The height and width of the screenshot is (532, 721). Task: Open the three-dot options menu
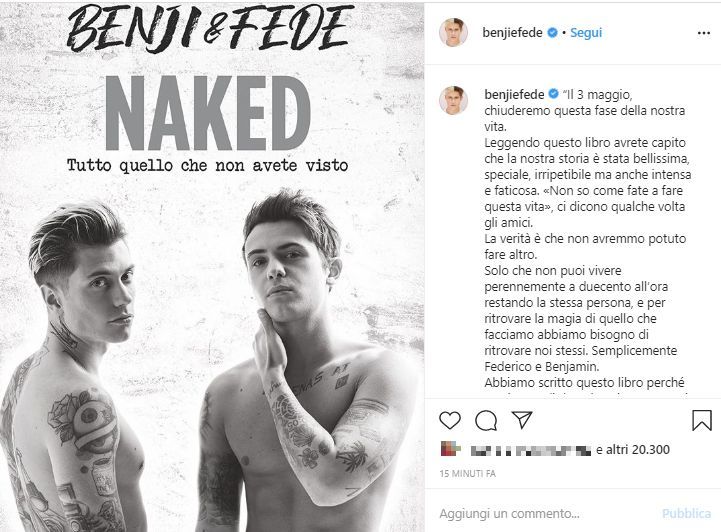coord(704,33)
